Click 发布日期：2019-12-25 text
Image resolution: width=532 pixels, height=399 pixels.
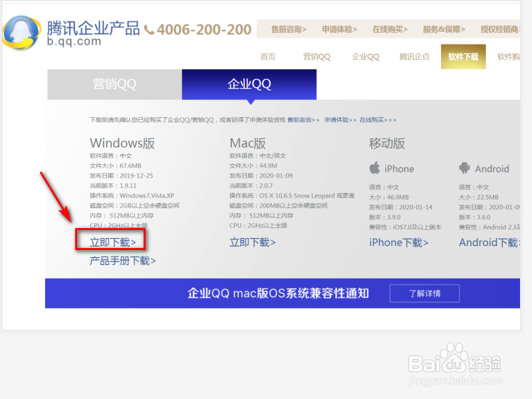(121, 176)
